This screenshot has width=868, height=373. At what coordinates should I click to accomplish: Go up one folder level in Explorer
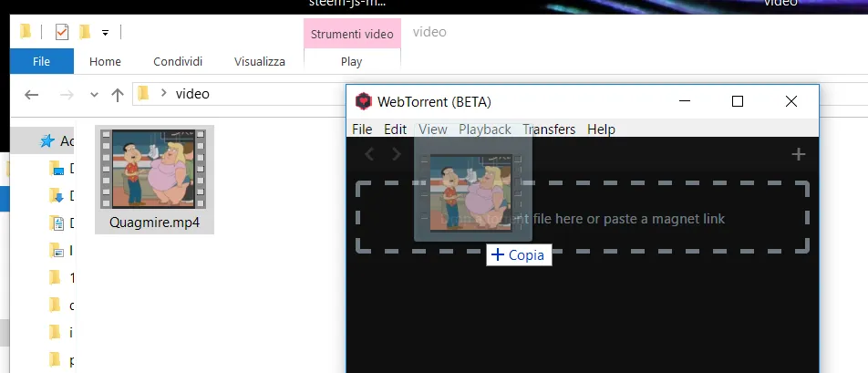[117, 95]
